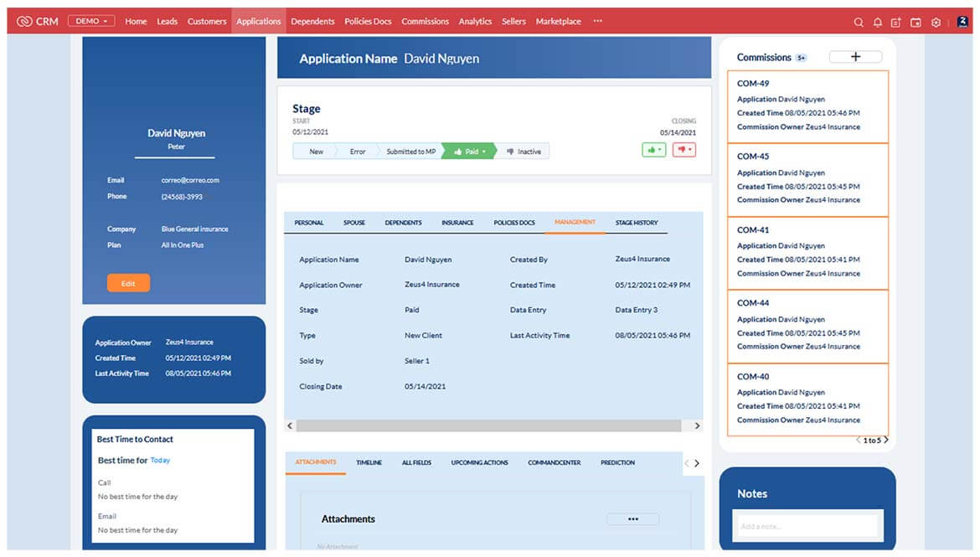980x557 pixels.
Task: Open the Timeline tab
Action: 369,462
